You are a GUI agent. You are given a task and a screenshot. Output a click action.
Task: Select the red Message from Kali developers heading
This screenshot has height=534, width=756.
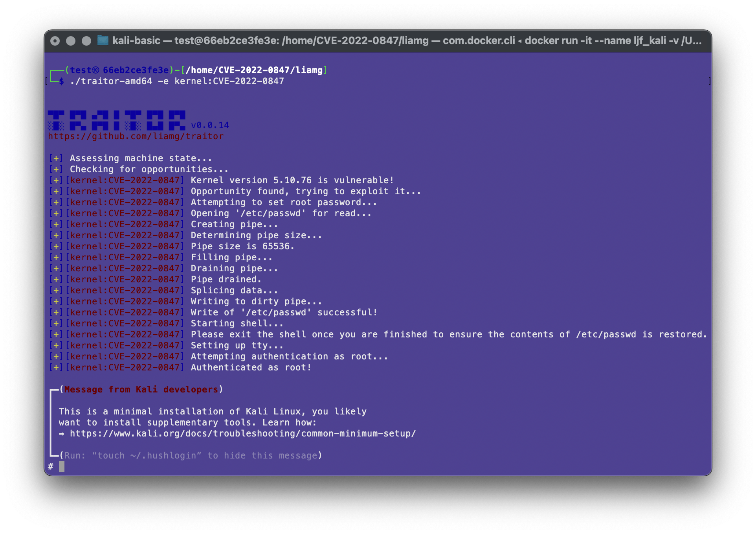[x=142, y=389]
